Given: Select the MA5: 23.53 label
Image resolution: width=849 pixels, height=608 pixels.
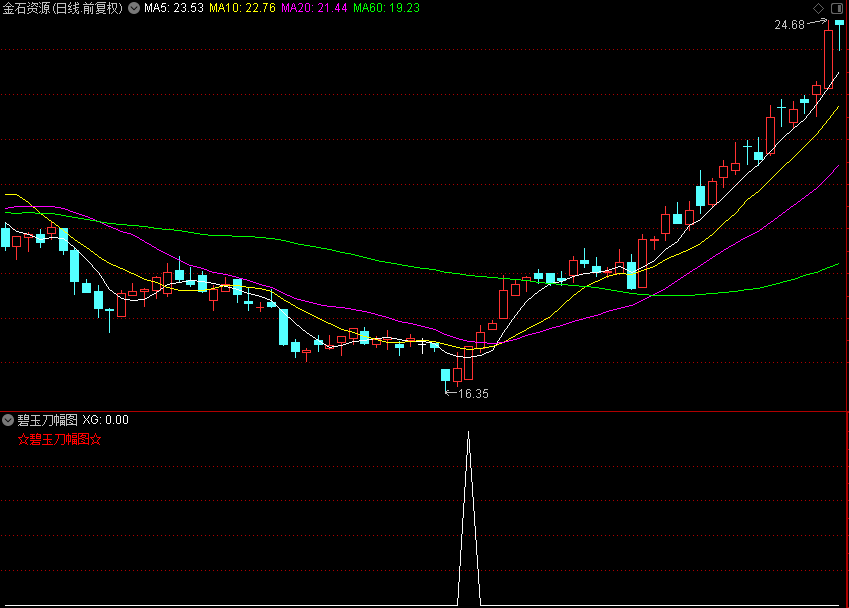Looking at the screenshot, I should [x=174, y=8].
